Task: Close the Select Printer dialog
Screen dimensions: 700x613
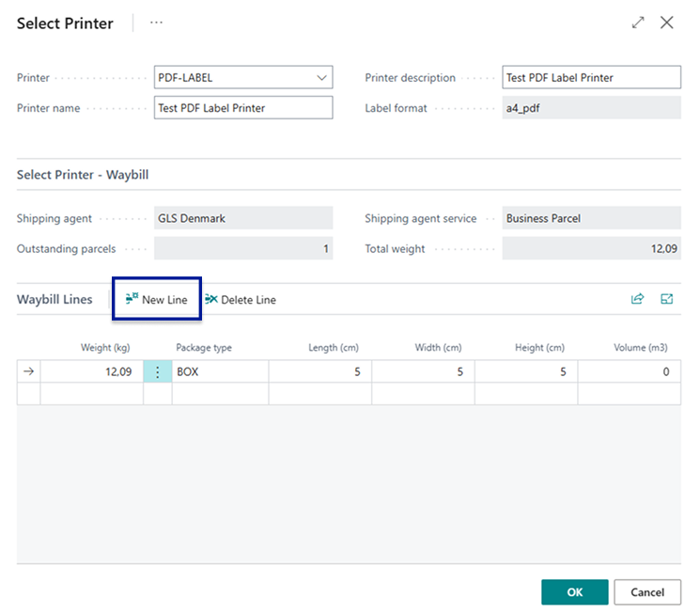Action: 667,23
